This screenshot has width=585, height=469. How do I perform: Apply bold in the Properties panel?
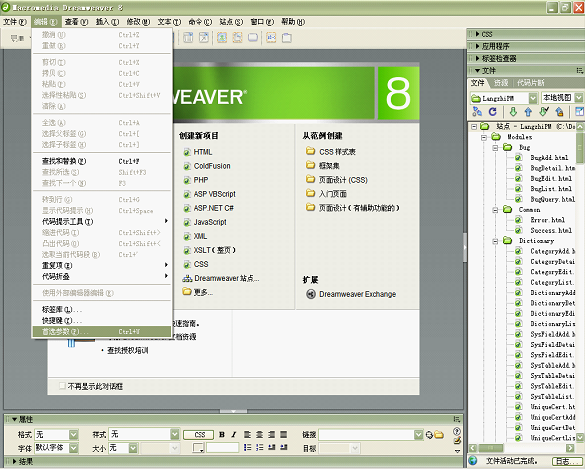click(222, 434)
